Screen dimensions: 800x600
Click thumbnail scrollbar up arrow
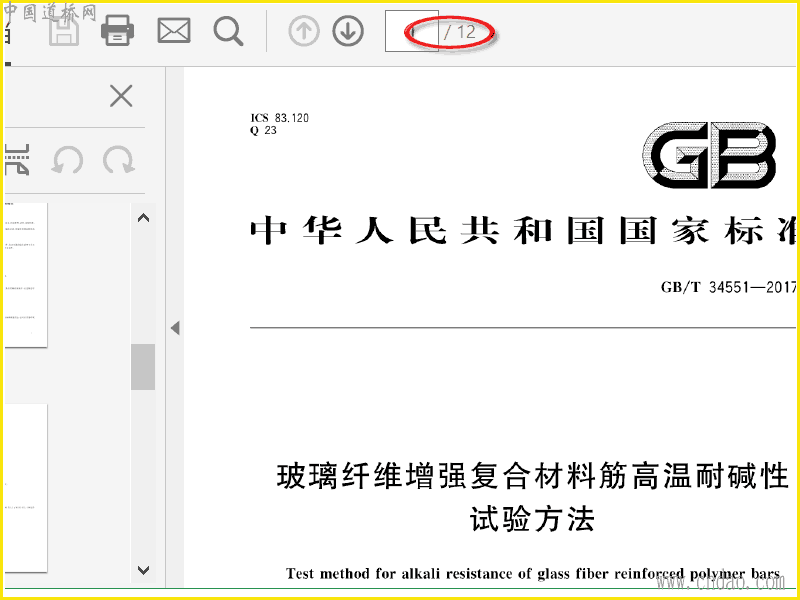coord(143,218)
